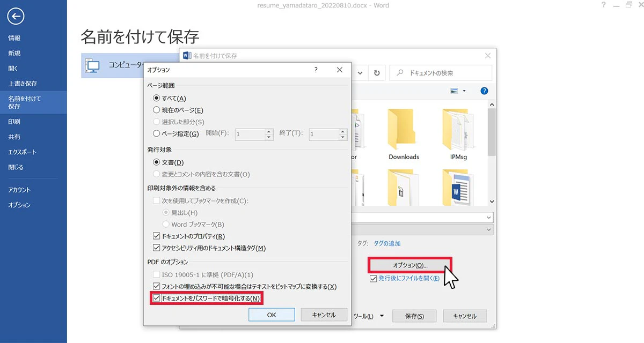Uncheck ドキュメントをパスワードで暗号化する(N)
The height and width of the screenshot is (343, 644).
click(207, 298)
